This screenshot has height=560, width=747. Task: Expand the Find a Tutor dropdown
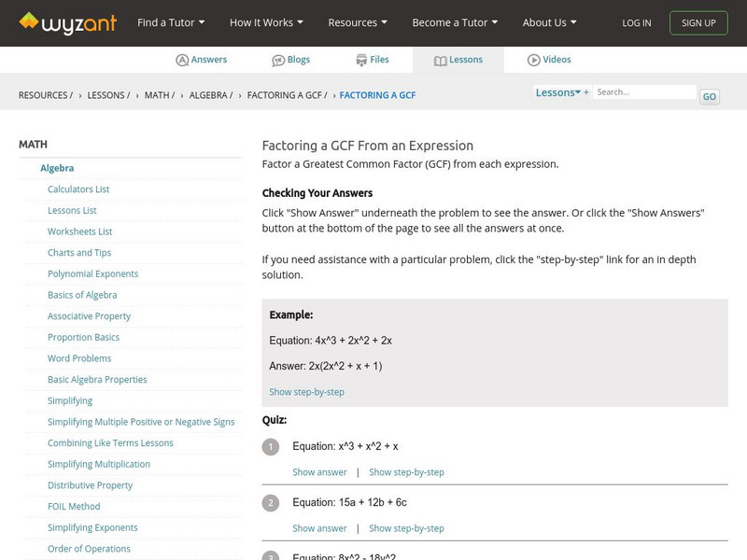171,22
